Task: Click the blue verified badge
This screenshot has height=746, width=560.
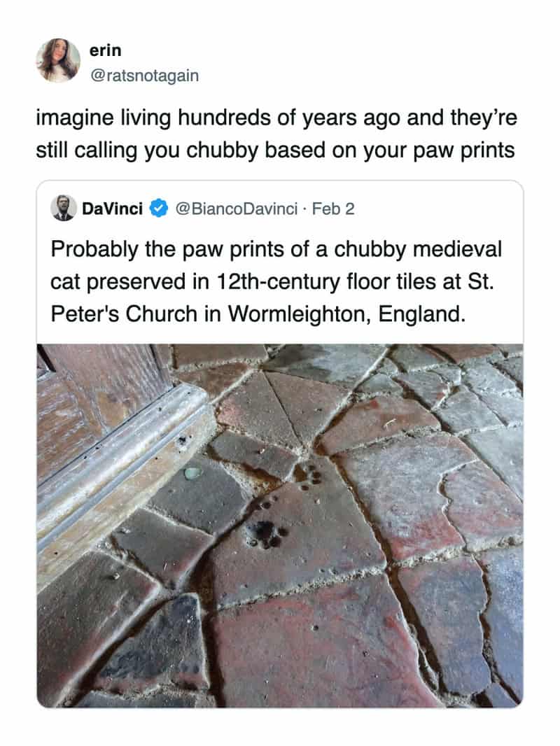Action: click(x=158, y=209)
